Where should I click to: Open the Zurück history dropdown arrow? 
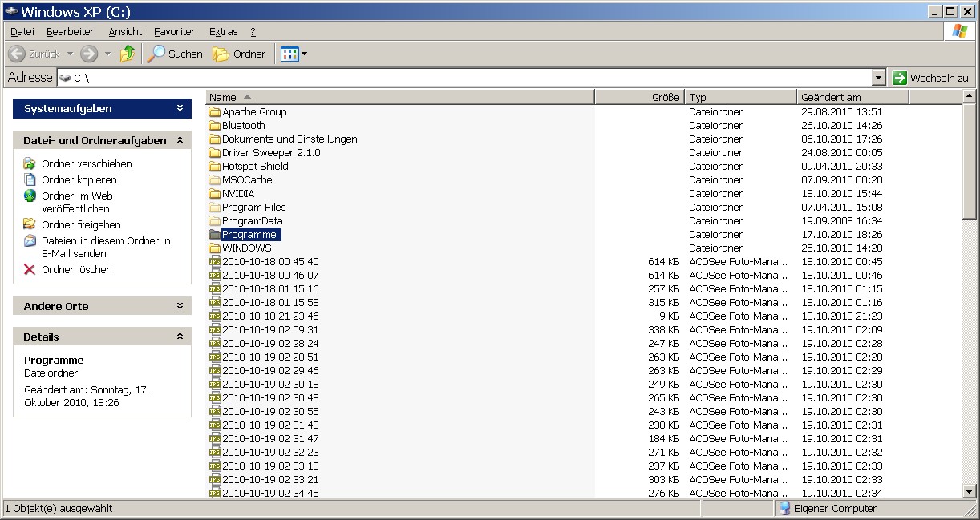point(70,54)
